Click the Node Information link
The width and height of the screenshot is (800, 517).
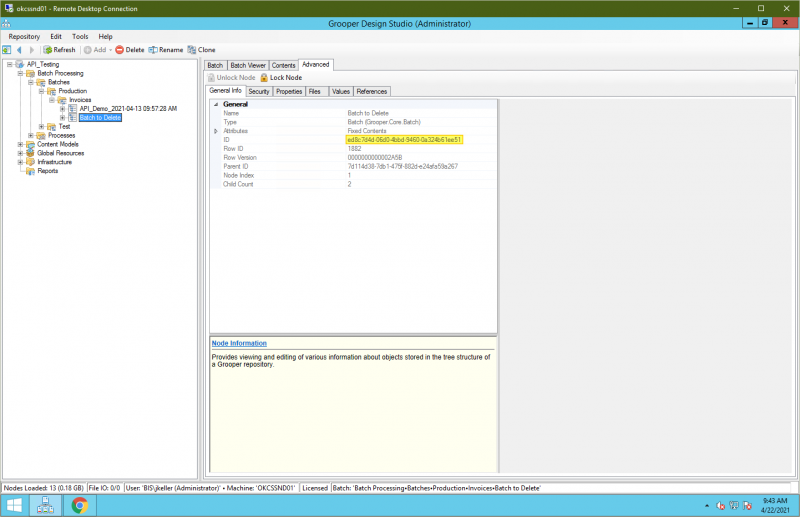pyautogui.click(x=239, y=343)
